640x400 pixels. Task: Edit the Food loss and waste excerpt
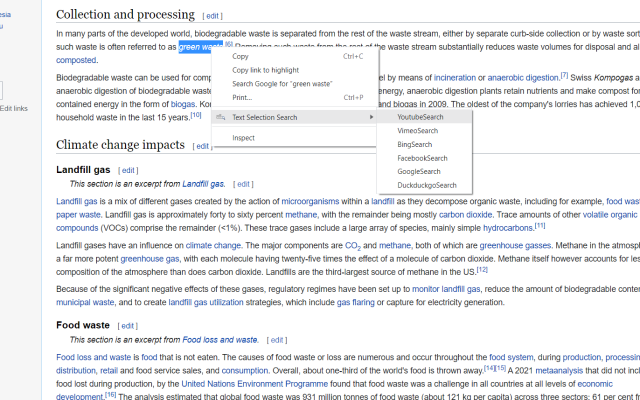277,340
